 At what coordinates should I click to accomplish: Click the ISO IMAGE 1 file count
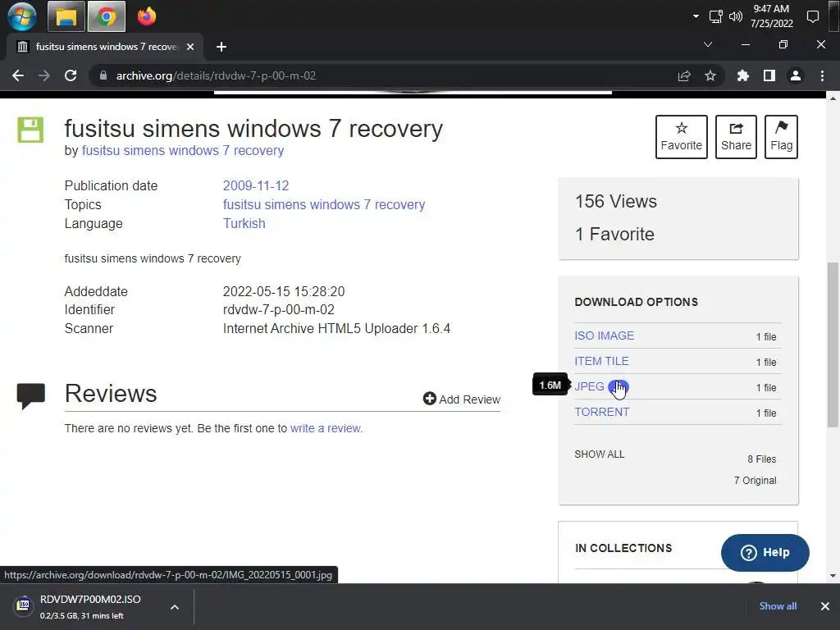[x=766, y=336]
